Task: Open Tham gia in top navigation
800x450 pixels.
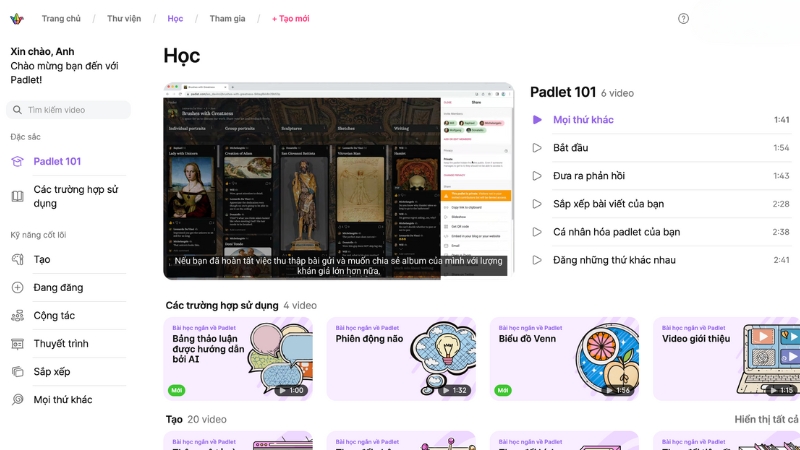Action: (x=228, y=18)
